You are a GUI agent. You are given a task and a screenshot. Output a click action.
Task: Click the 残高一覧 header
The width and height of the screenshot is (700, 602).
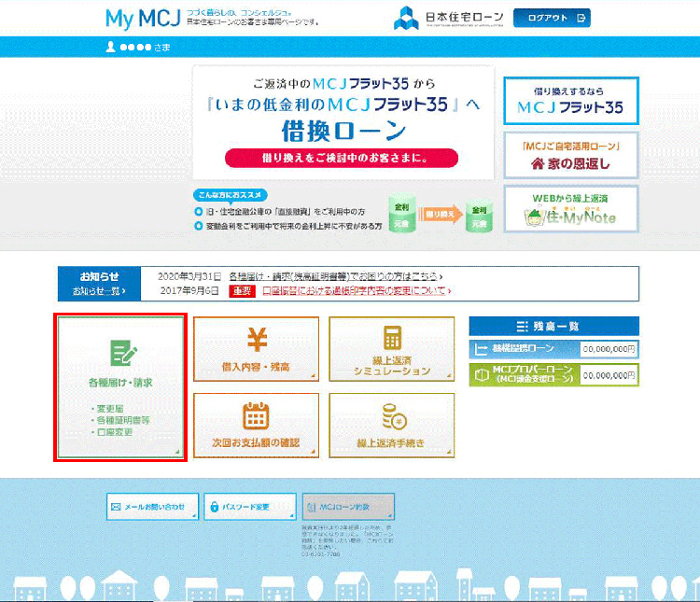pyautogui.click(x=554, y=326)
